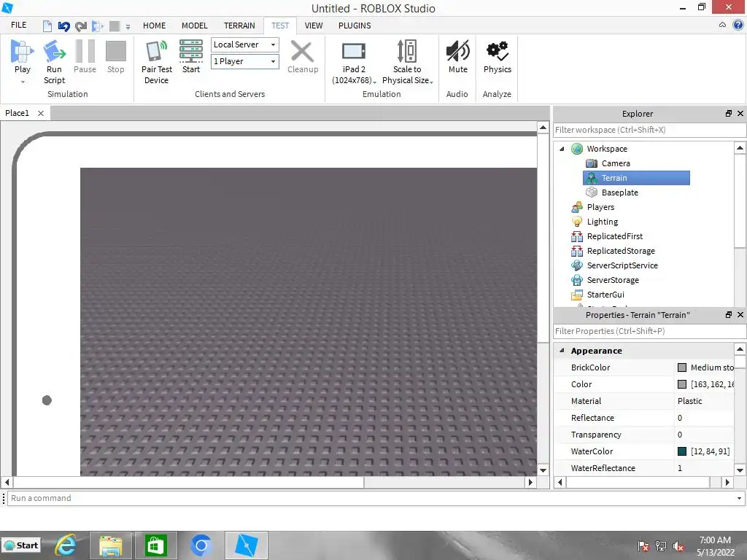The image size is (747, 560).
Task: Click the WaterColor swatch
Action: click(x=682, y=451)
